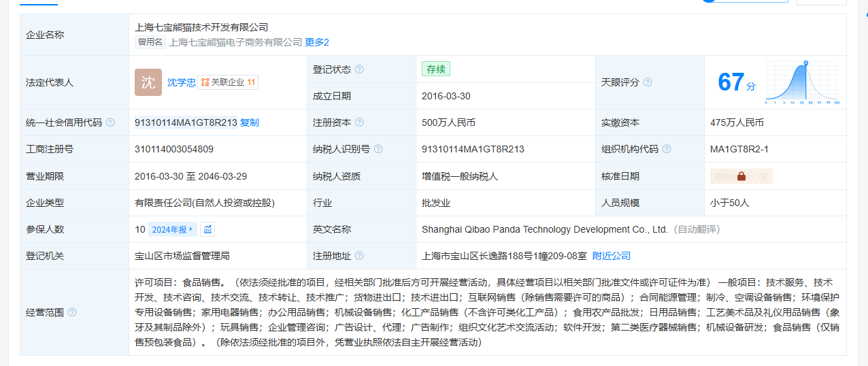The height and width of the screenshot is (366, 868).
Task: Click help icon next to 统一社会信用代码
Action: (x=110, y=122)
